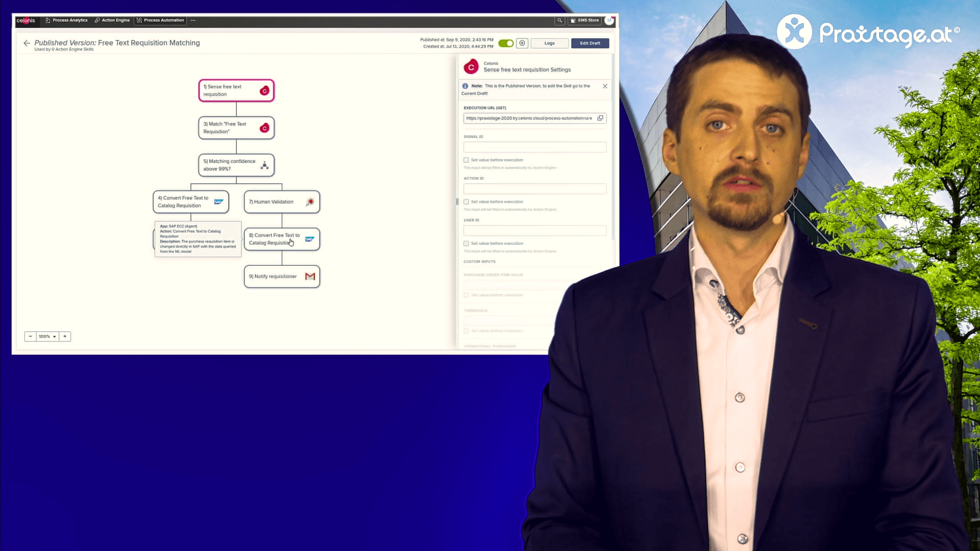Click the Gmail icon on Notify requisitioner node

[309, 275]
